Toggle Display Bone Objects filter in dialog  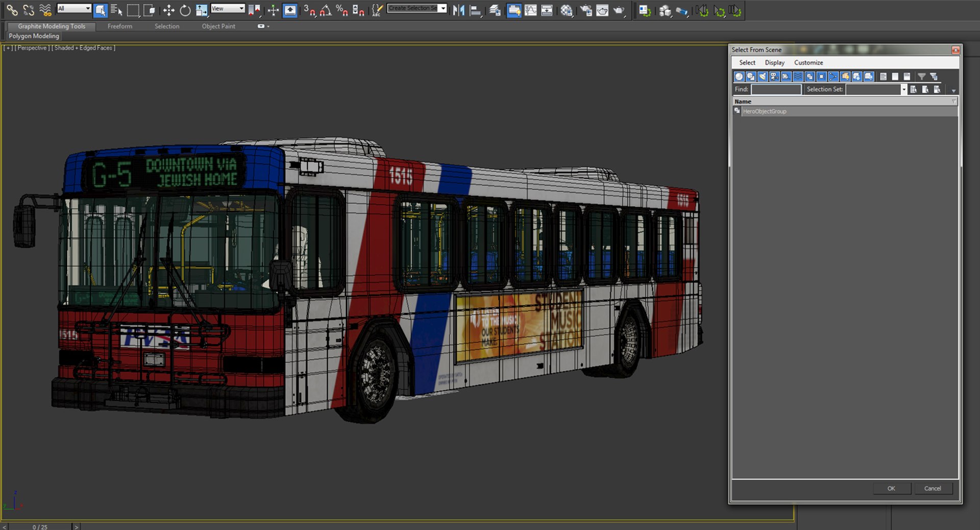pyautogui.click(x=833, y=77)
